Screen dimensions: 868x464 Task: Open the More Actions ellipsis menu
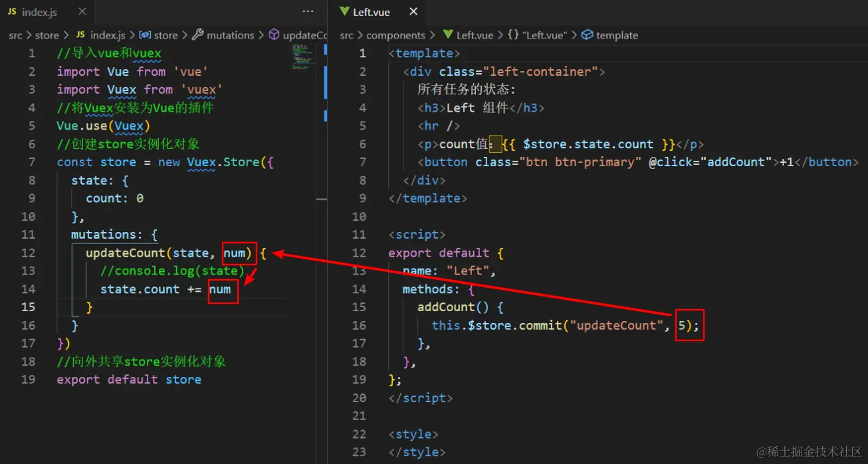(308, 12)
